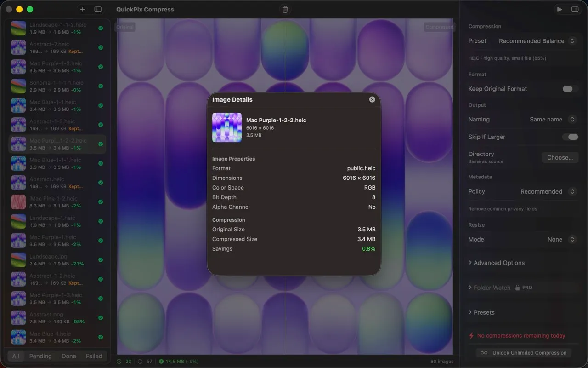This screenshot has width=588, height=368.
Task: Click the green saved size status icon
Action: coord(161,362)
